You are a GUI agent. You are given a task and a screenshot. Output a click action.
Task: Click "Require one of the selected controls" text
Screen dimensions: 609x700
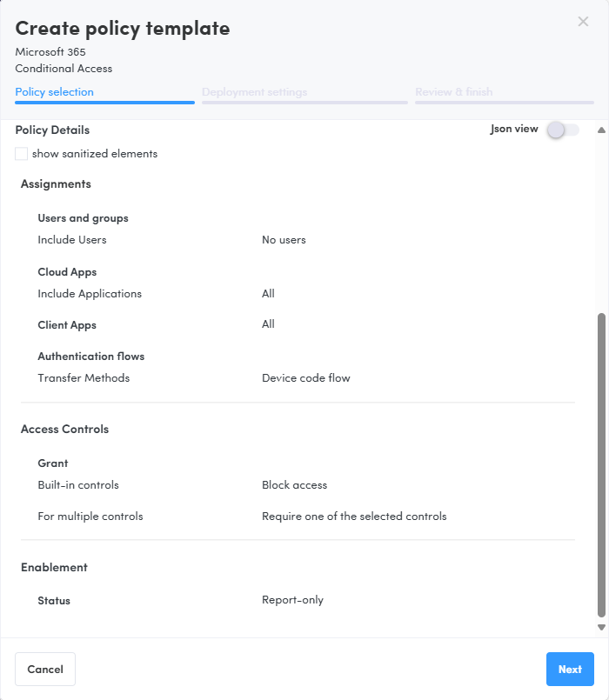(x=354, y=517)
